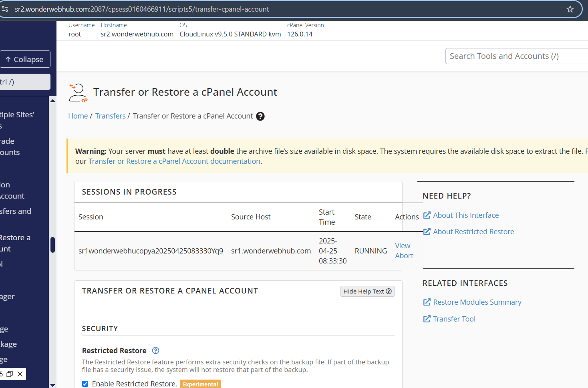The width and height of the screenshot is (588, 388).
Task: Abort the running transfer session
Action: click(x=404, y=256)
